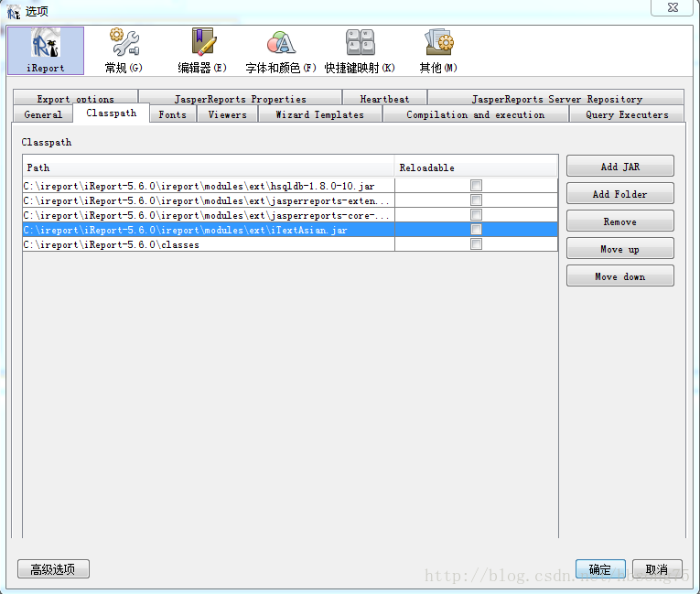
Task: Click the Add JAR button
Action: tap(620, 167)
